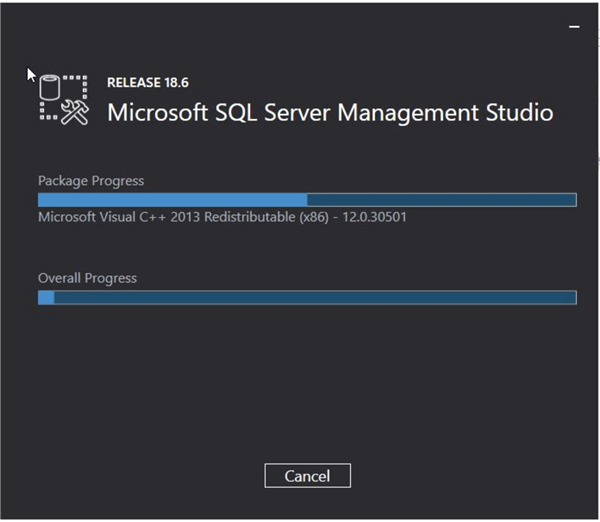Cancel the SSMS installation

307,476
